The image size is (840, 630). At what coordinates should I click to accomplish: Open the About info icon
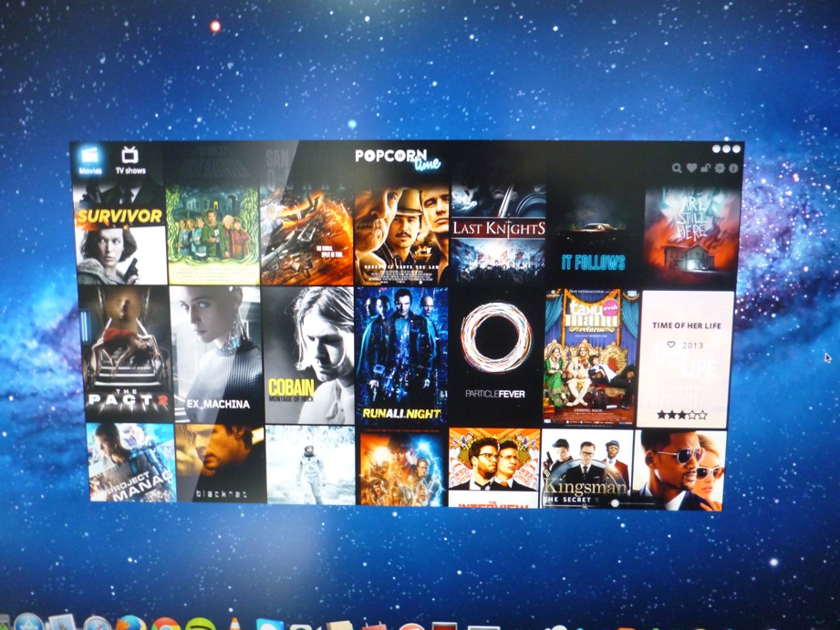(733, 169)
